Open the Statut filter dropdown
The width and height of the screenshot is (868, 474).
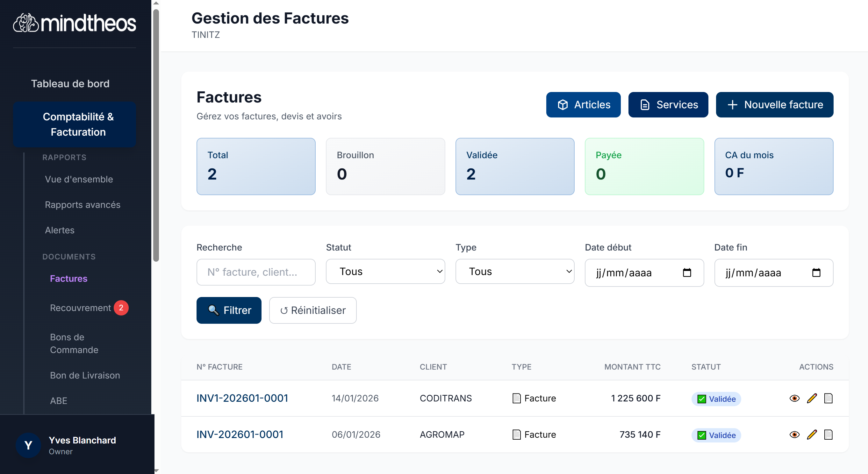point(385,271)
